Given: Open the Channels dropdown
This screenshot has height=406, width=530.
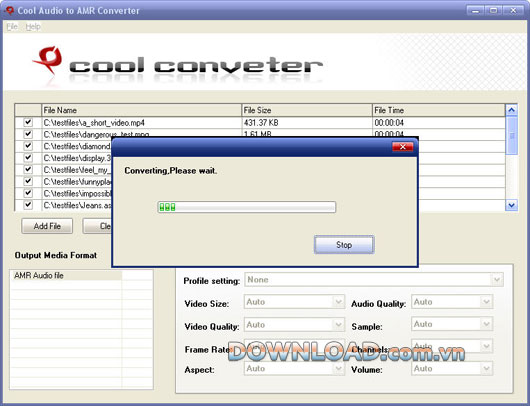Looking at the screenshot, I should coord(452,347).
